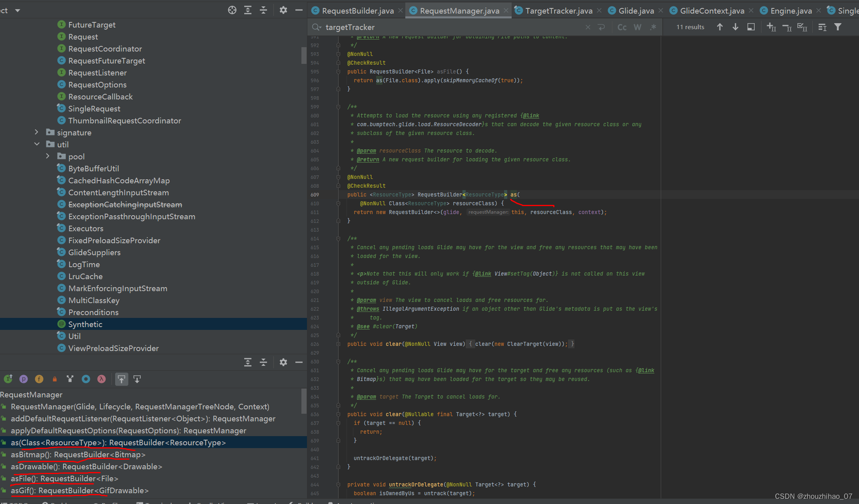Viewport: 859px width, 504px height.
Task: Click the new line icon in search bar
Action: [x=602, y=27]
